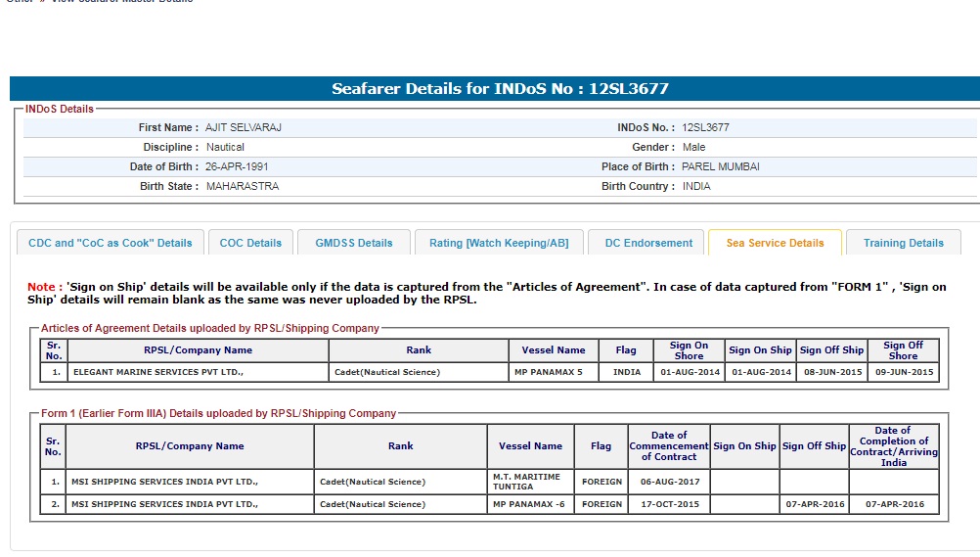The width and height of the screenshot is (980, 557).
Task: Click the Date of Commencement of Contract header
Action: pos(669,446)
